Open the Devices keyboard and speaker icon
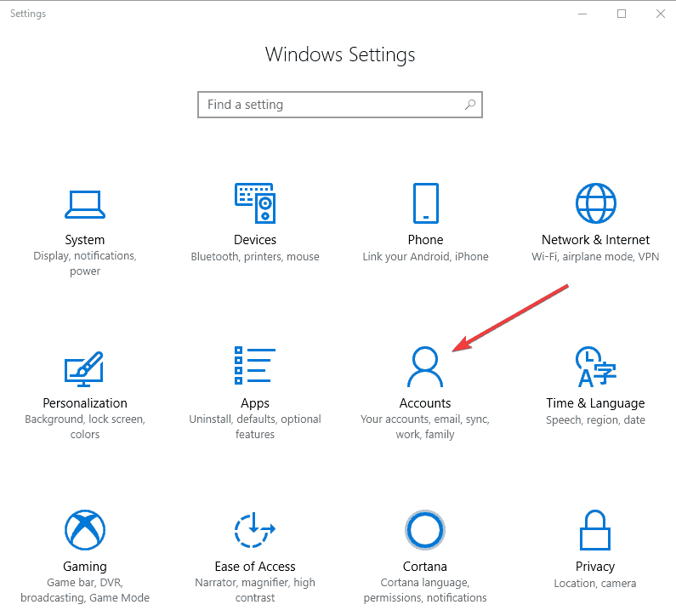Screen dimensions: 676x616 point(255,203)
